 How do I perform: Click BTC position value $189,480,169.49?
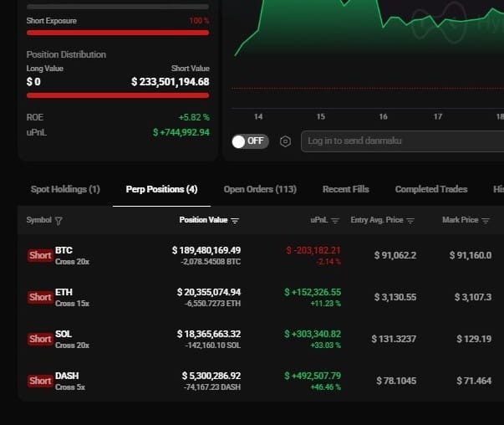(x=206, y=250)
